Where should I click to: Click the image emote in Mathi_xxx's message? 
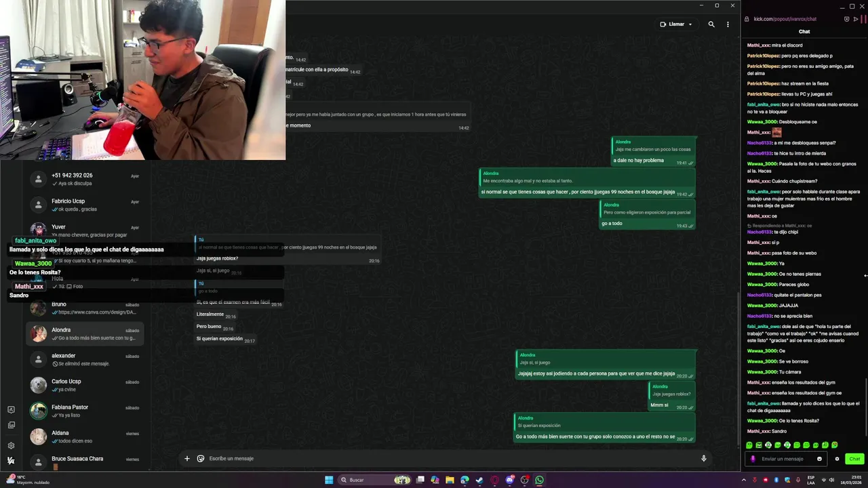tap(776, 132)
